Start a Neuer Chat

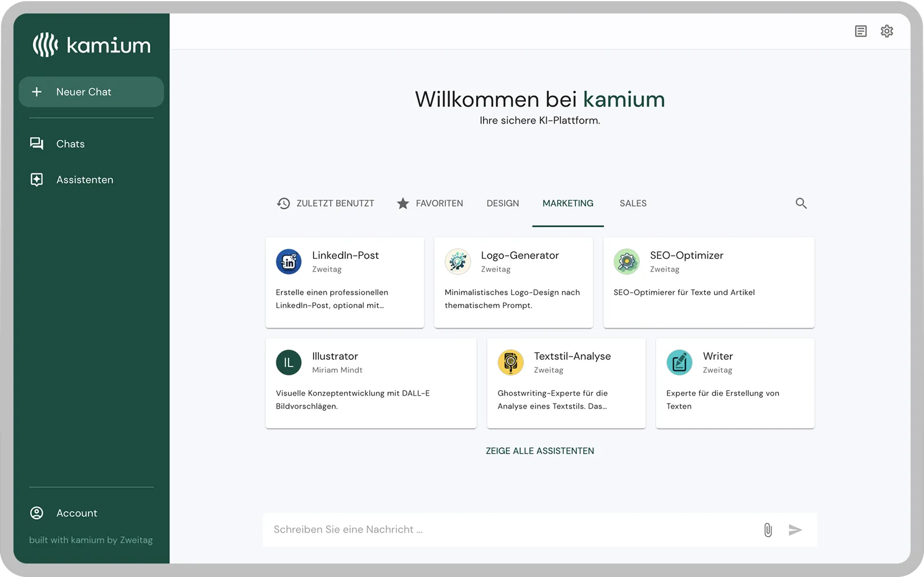coord(92,91)
